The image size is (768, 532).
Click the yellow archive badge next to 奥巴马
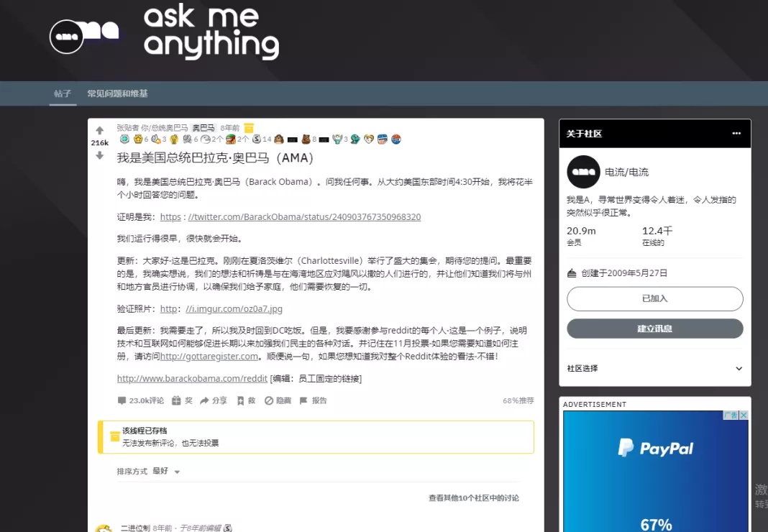[250, 127]
